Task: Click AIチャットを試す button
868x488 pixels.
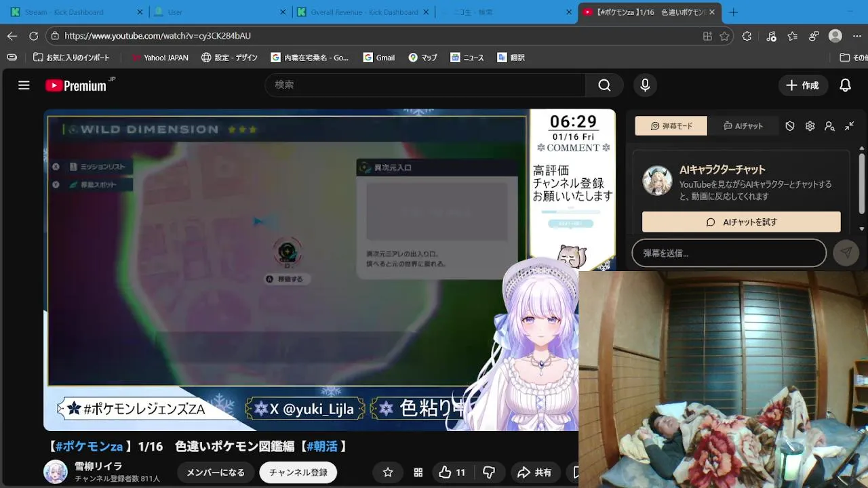Action: click(x=741, y=222)
